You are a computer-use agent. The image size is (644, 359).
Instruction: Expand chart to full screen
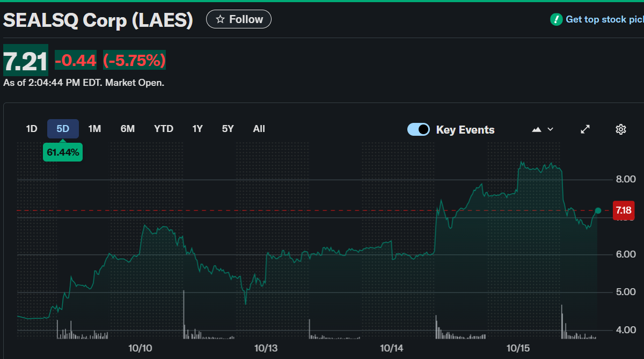point(586,129)
